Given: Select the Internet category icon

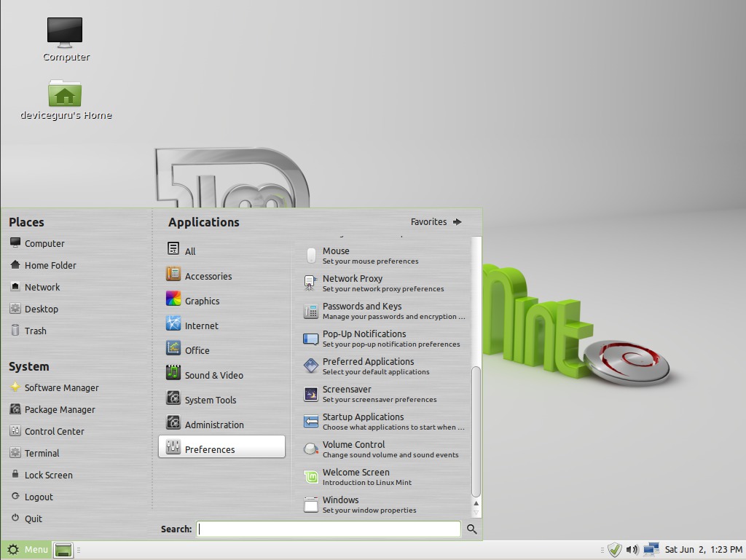Looking at the screenshot, I should click(x=173, y=323).
